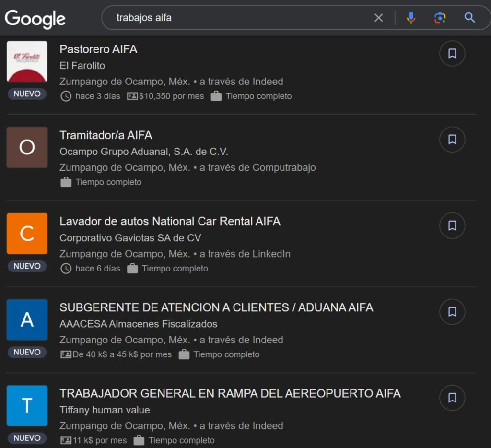Save the SUBGERENTE DE ATENCION A CLIENTES job
491x448 pixels.
[x=452, y=312]
